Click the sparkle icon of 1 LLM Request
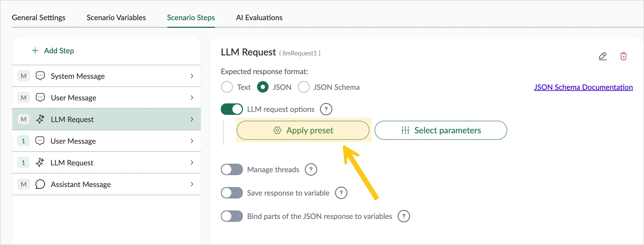The width and height of the screenshot is (644, 245). point(40,162)
